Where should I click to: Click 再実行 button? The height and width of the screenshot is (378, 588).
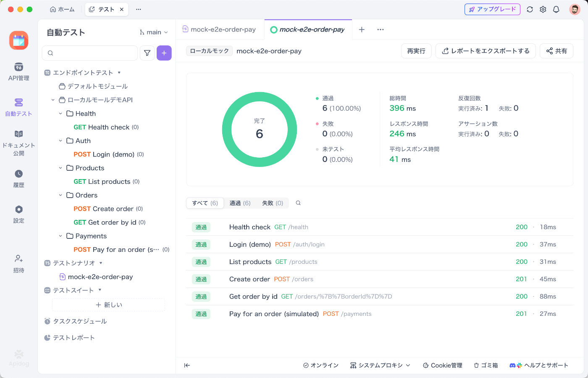416,51
